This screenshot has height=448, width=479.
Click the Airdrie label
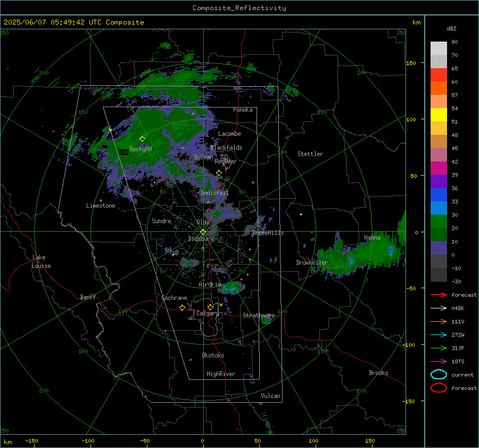click(x=210, y=284)
